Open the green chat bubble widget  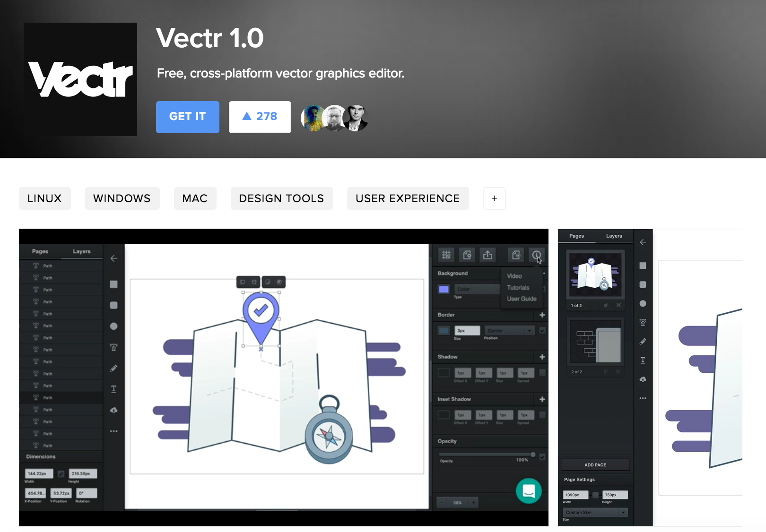coord(529,491)
